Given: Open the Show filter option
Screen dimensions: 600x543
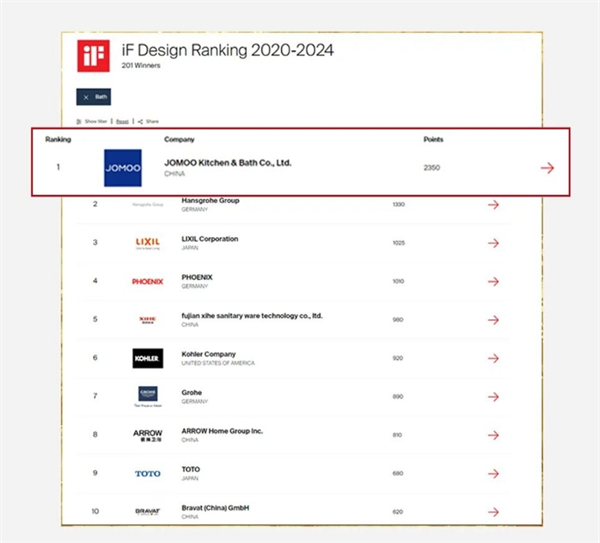Looking at the screenshot, I should [92, 121].
